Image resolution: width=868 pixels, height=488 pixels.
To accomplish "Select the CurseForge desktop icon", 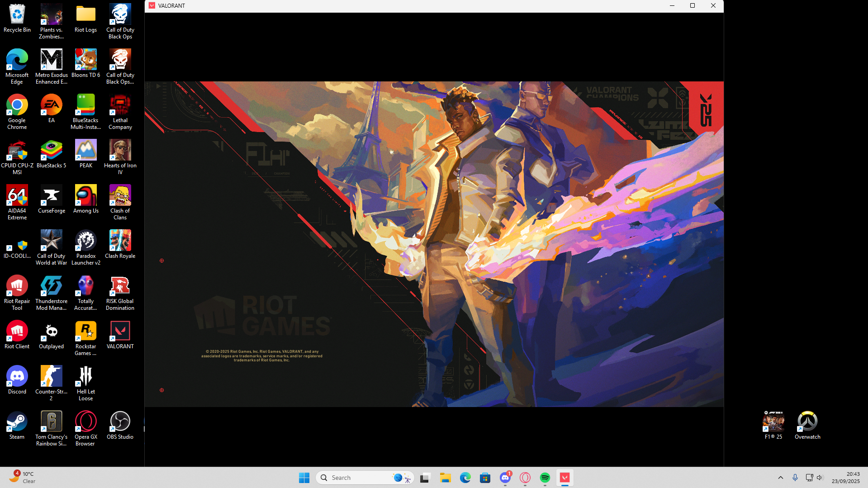I will (52, 200).
